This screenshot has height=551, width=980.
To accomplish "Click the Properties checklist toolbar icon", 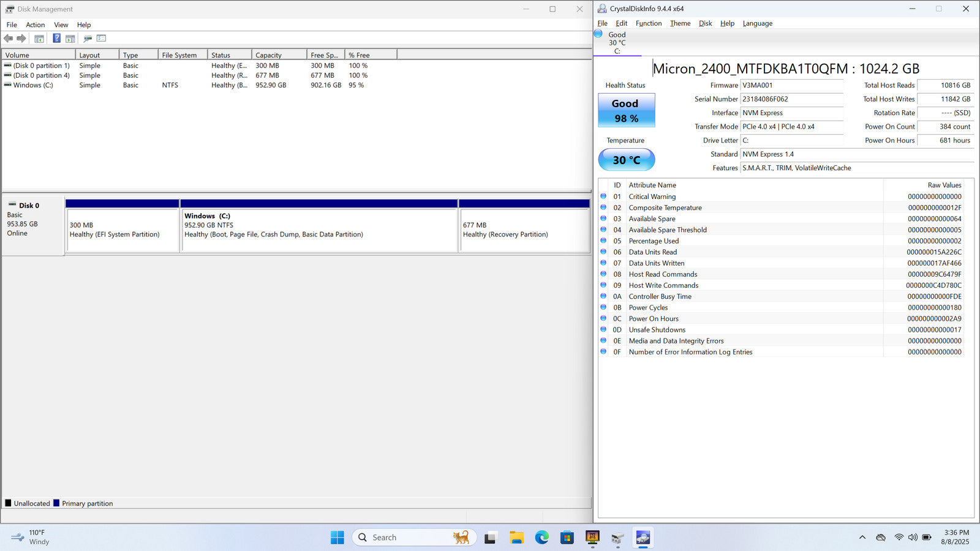I will [102, 39].
